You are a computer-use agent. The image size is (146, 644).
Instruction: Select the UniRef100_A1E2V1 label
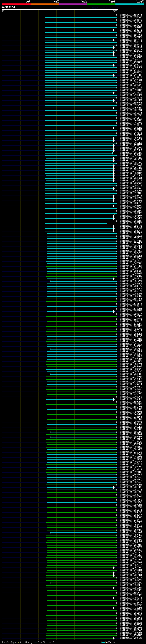pyautogui.click(x=131, y=329)
